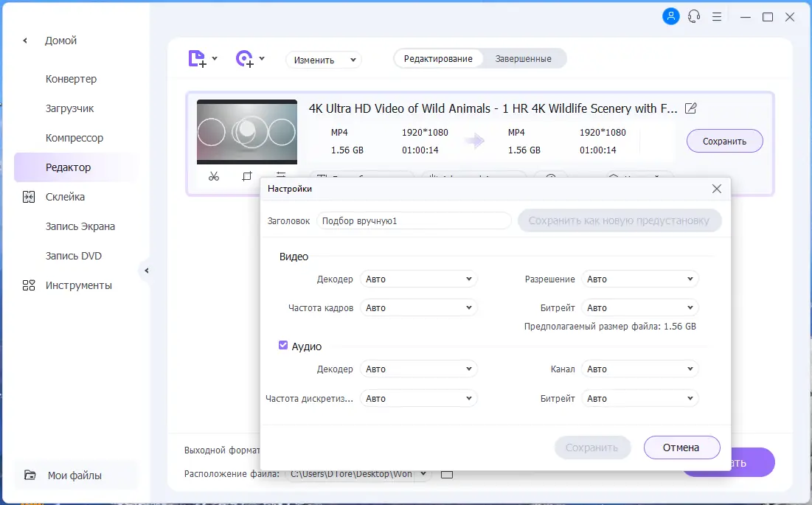This screenshot has width=812, height=505.
Task: Click Сохранить button on the video card
Action: tap(724, 141)
